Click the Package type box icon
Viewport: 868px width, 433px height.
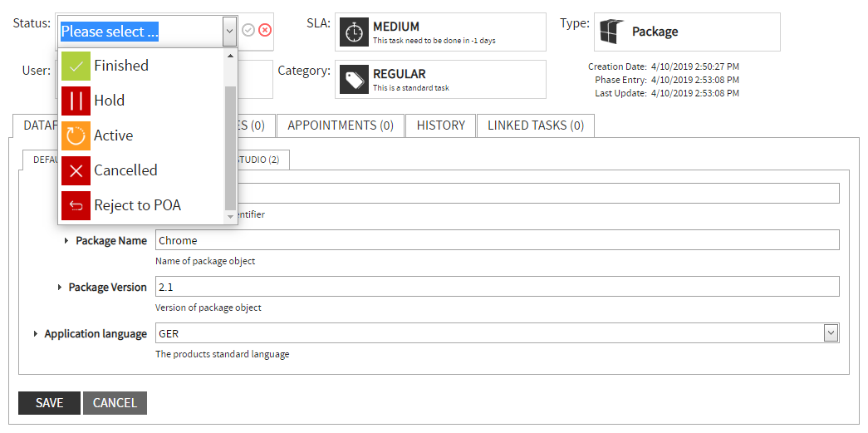point(611,32)
